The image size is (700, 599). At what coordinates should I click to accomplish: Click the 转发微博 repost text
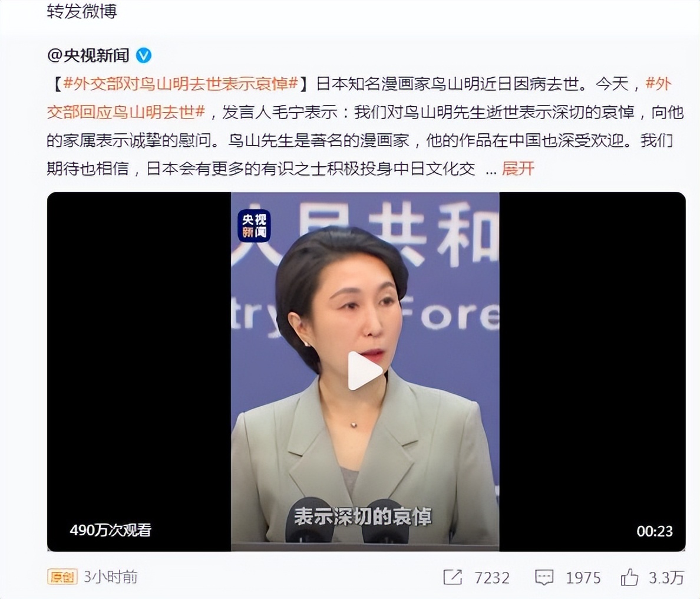pos(82,11)
